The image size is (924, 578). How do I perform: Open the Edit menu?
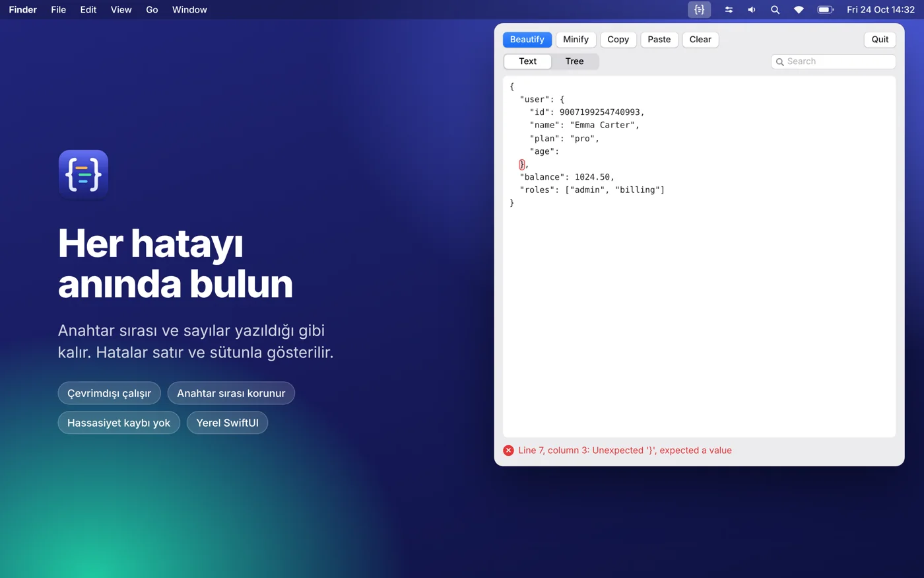click(88, 10)
